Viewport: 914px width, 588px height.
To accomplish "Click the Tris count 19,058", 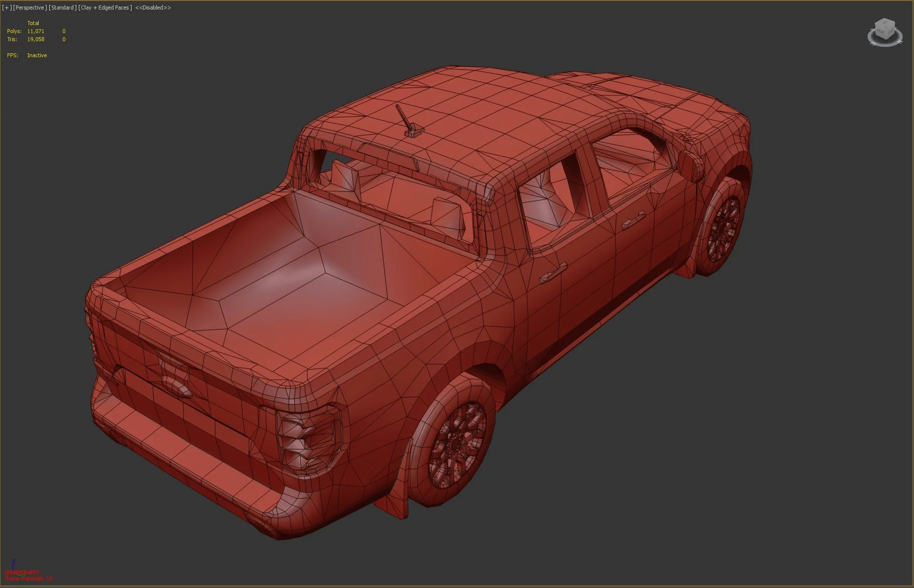I will (36, 39).
